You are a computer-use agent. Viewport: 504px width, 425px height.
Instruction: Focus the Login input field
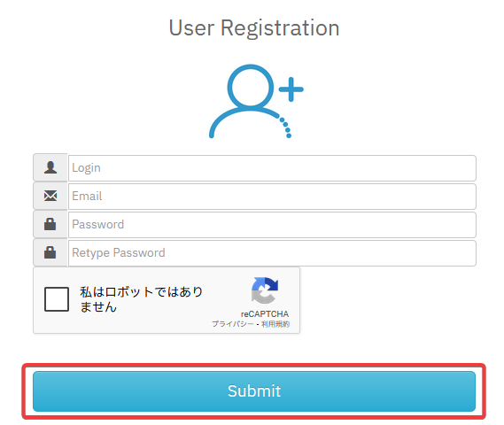tap(272, 168)
